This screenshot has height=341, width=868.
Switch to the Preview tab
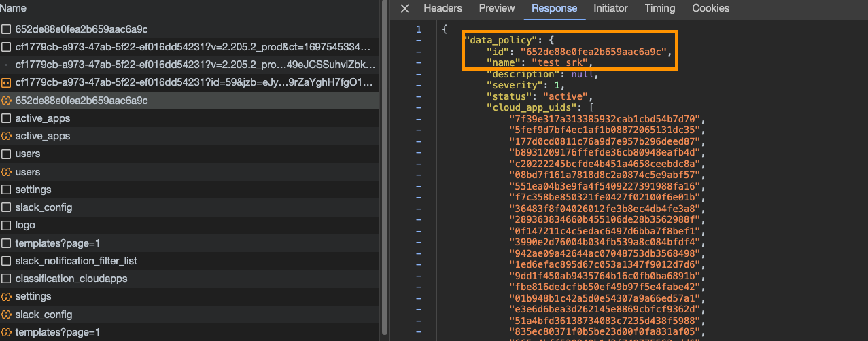(x=497, y=9)
